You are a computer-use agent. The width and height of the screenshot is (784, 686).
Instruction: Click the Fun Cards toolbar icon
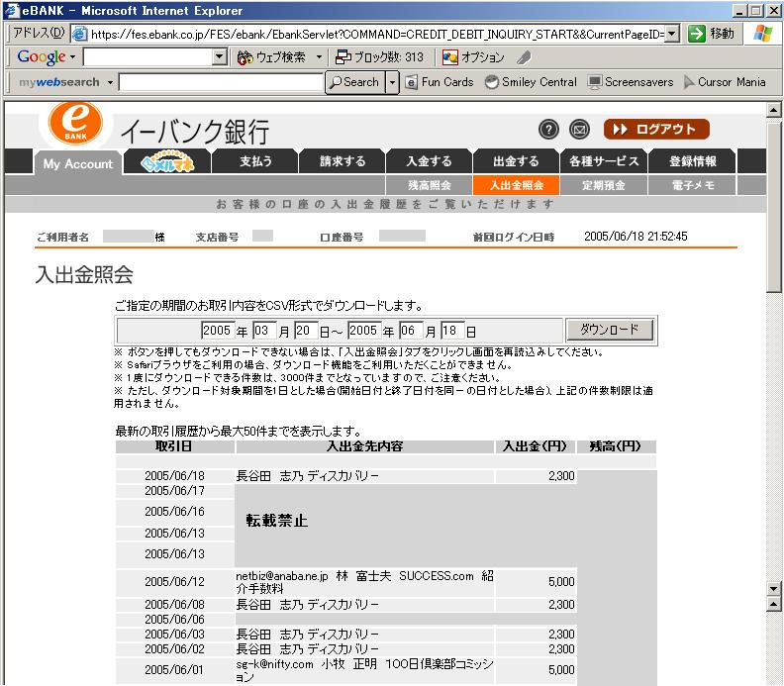440,82
